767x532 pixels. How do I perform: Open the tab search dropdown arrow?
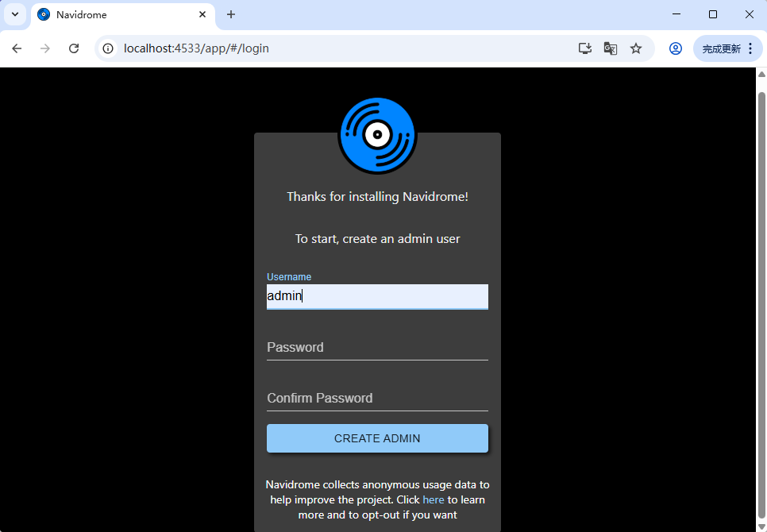click(x=15, y=14)
